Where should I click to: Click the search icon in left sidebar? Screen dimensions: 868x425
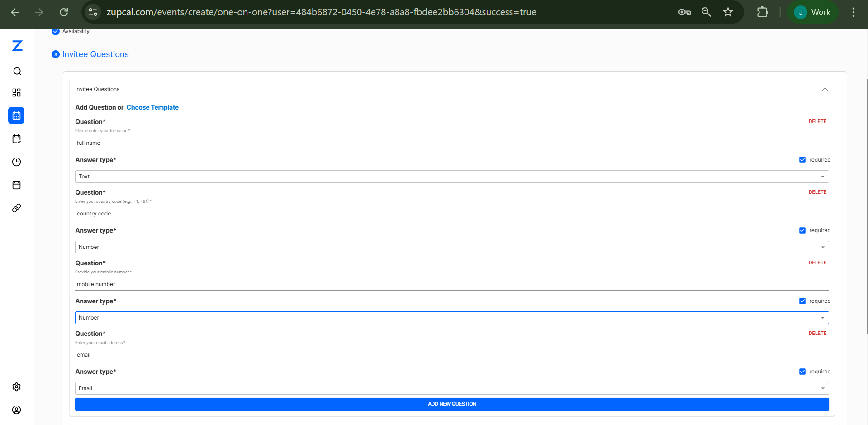coord(17,72)
